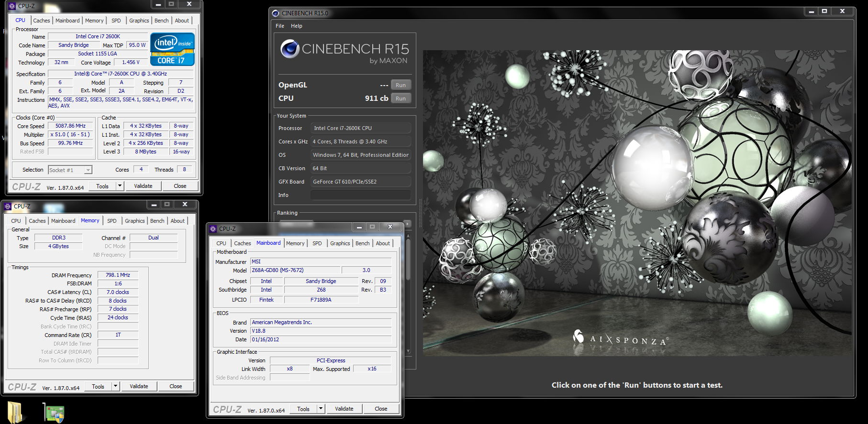868x424 pixels.
Task: Open the Socket #1 selection combo box
Action: pos(70,170)
